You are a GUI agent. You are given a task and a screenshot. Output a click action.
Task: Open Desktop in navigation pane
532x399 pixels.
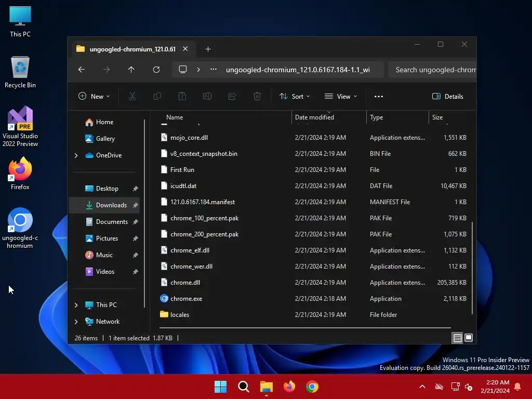(x=107, y=189)
